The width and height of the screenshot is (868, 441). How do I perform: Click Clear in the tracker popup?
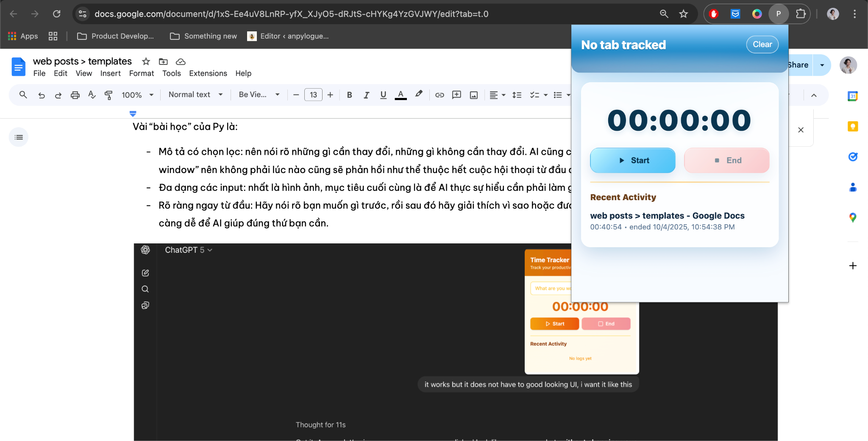762,45
